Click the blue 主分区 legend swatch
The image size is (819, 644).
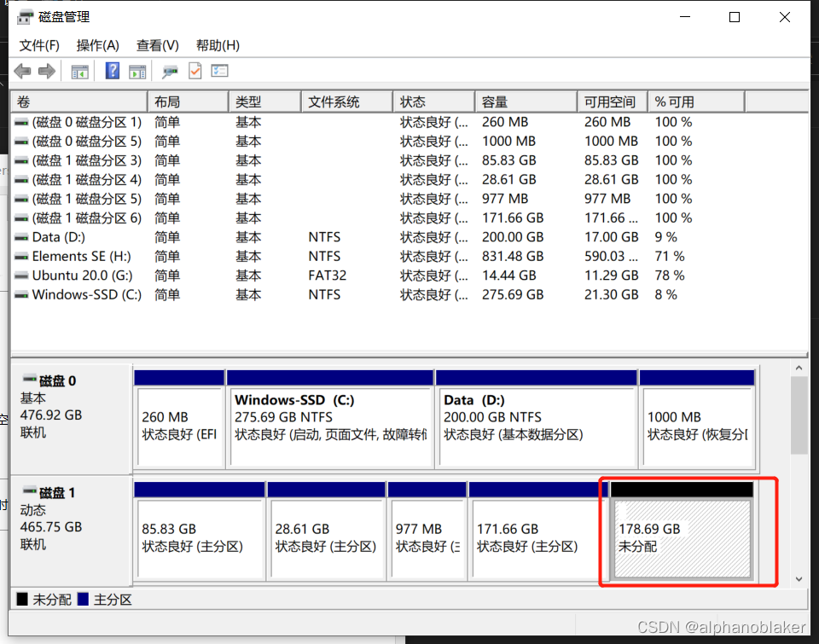point(83,599)
